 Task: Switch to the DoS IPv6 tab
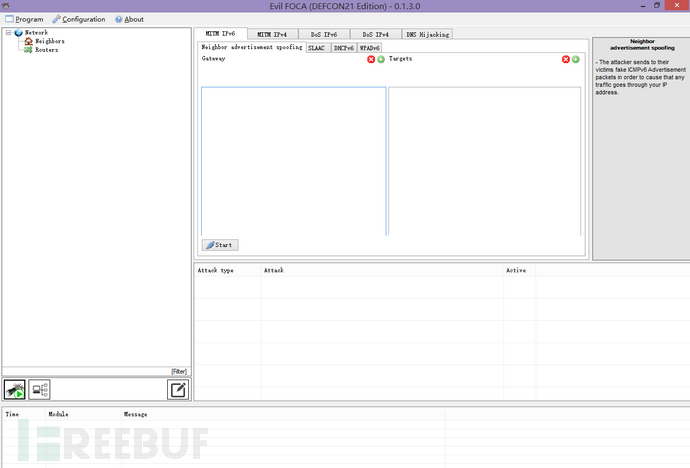click(324, 34)
